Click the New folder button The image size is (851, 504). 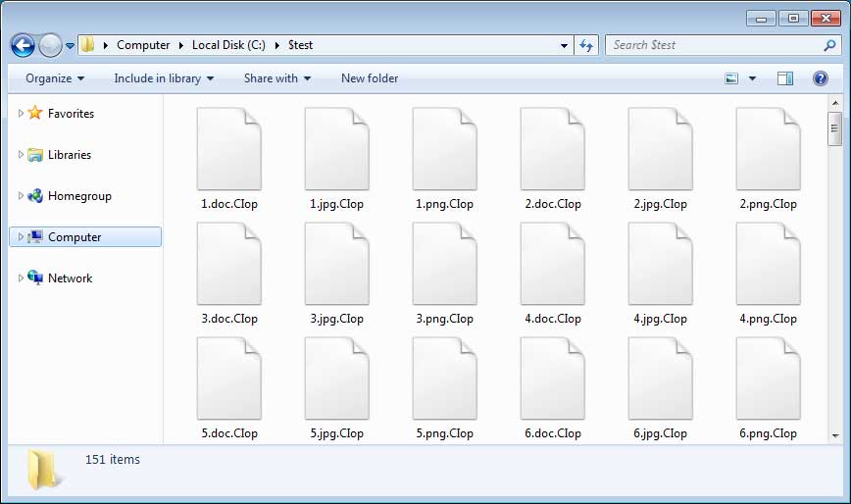point(369,78)
